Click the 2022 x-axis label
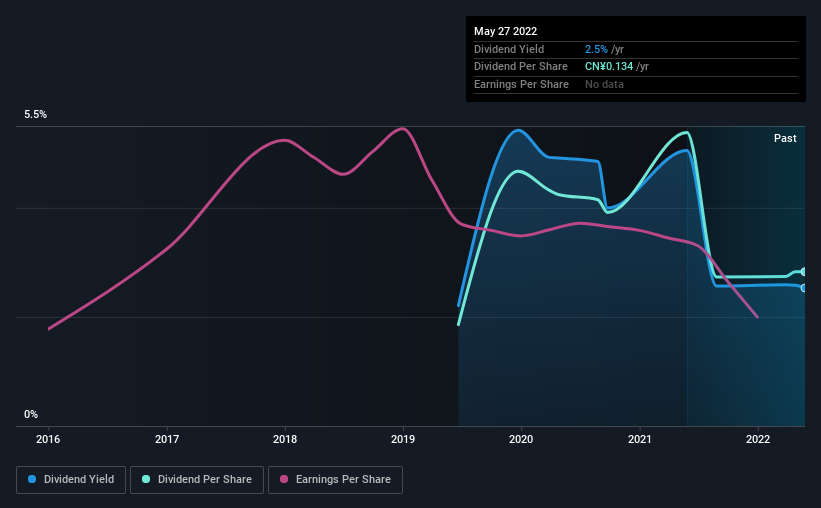Viewport: 821px width, 508px height. [758, 439]
